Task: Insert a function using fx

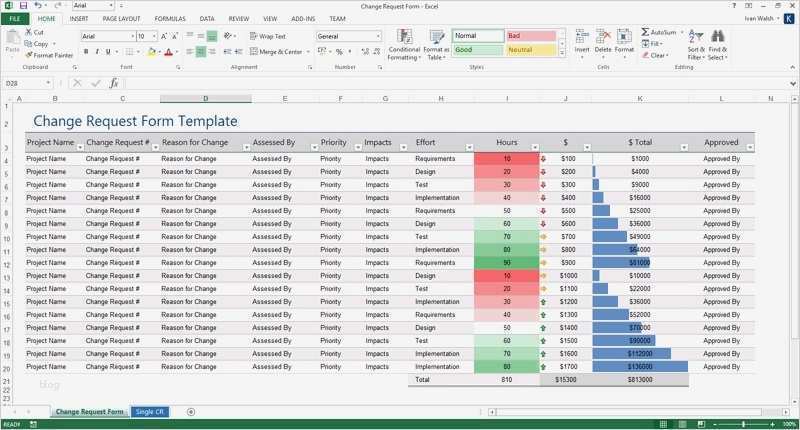Action: point(114,83)
